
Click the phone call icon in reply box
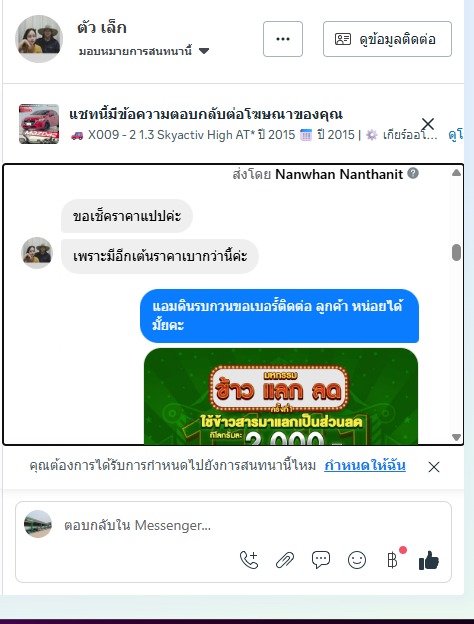249,560
